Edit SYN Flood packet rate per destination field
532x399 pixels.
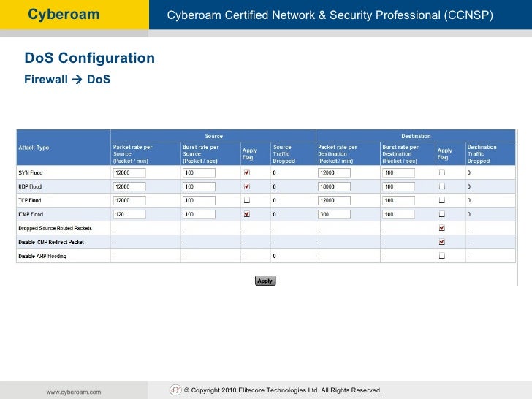pyautogui.click(x=334, y=172)
